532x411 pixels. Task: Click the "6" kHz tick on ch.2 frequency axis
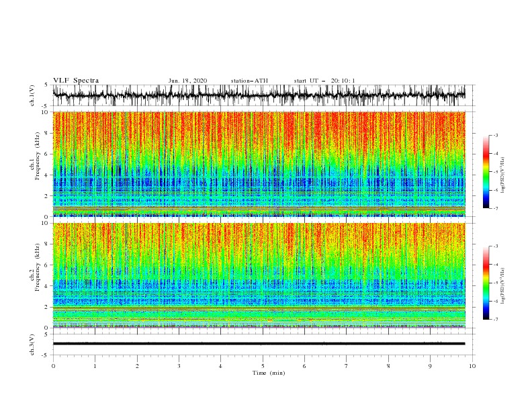(x=46, y=265)
